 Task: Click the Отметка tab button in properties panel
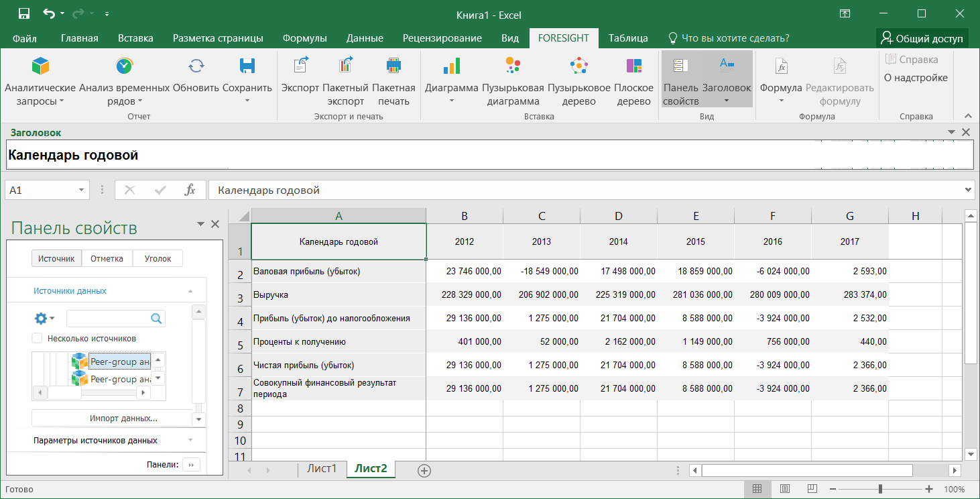point(107,259)
